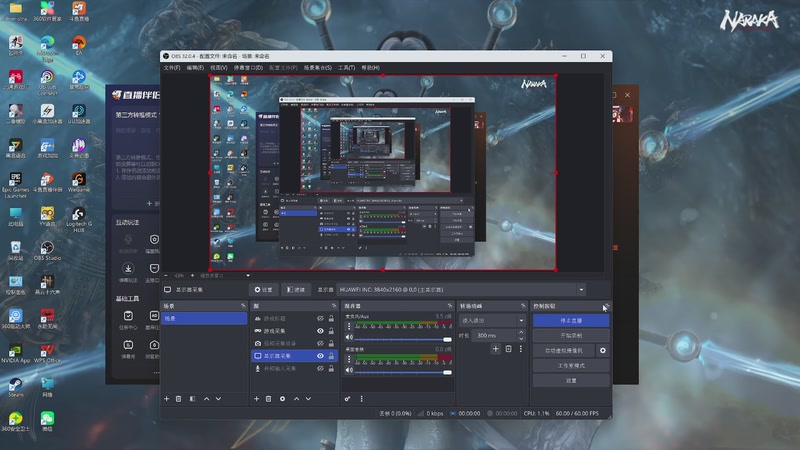
Task: Open source Properties button above Sources
Action: (263, 289)
